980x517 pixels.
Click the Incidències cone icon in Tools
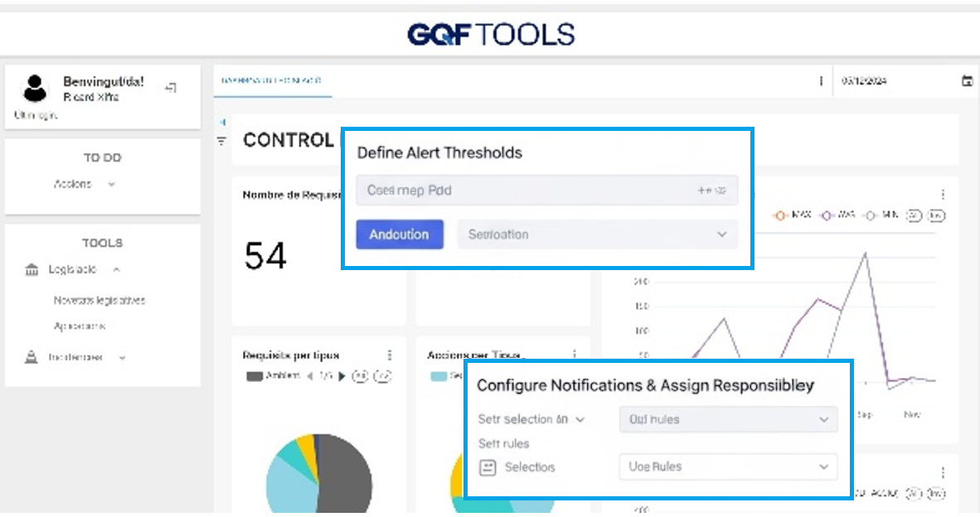[x=32, y=357]
